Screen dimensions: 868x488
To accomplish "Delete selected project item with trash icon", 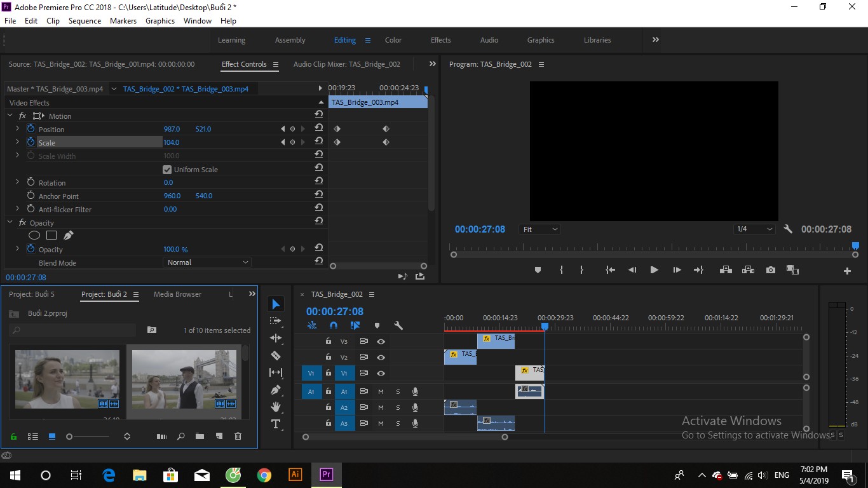I will pos(238,437).
